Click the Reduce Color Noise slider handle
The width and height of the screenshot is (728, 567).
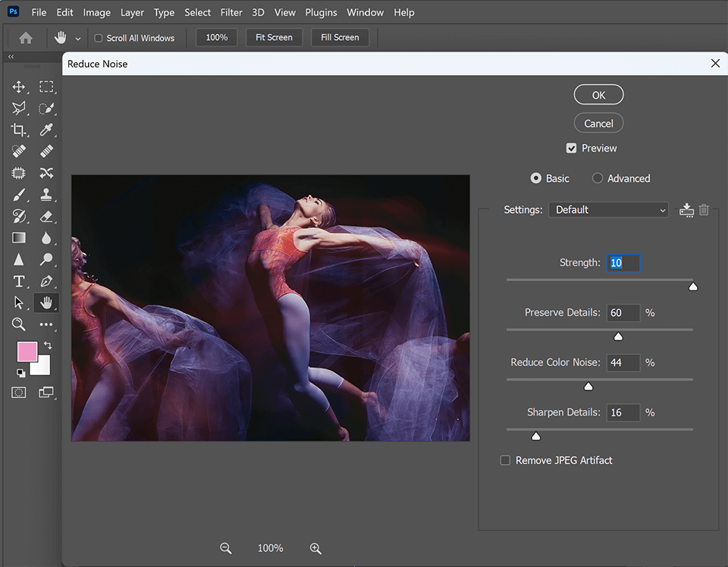pos(588,386)
